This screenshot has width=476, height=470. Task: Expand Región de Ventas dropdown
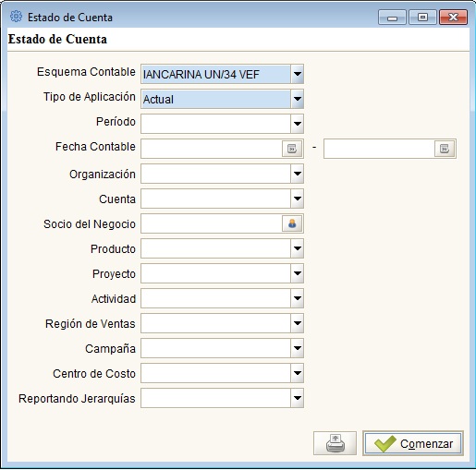[297, 323]
